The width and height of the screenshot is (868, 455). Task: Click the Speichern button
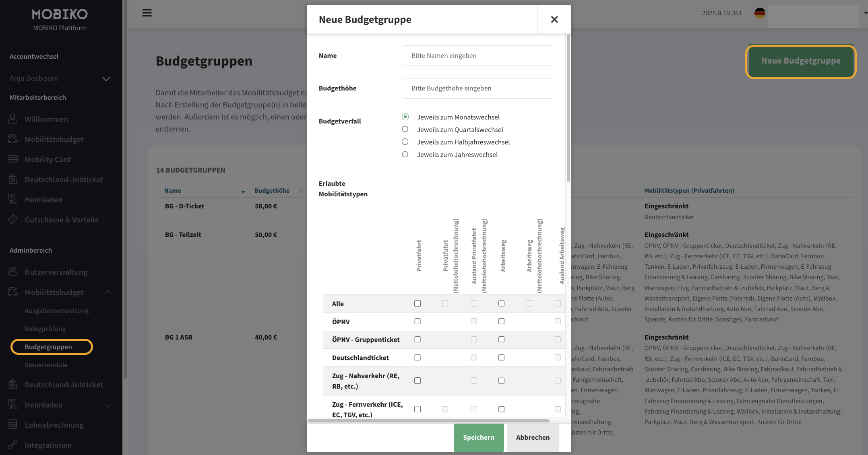click(478, 437)
